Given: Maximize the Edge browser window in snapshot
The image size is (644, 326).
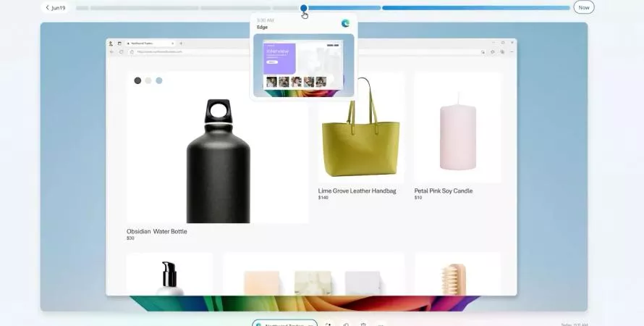Looking at the screenshot, I should (x=503, y=43).
